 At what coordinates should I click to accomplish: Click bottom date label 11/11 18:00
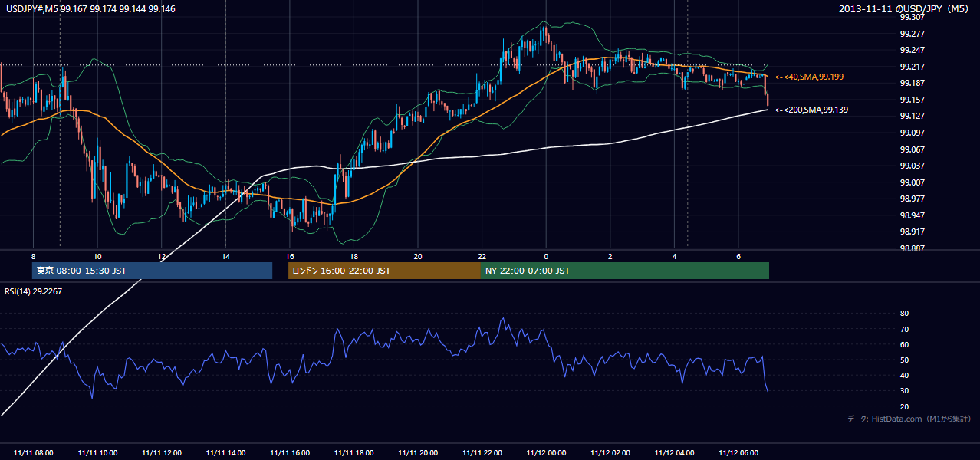[354, 453]
